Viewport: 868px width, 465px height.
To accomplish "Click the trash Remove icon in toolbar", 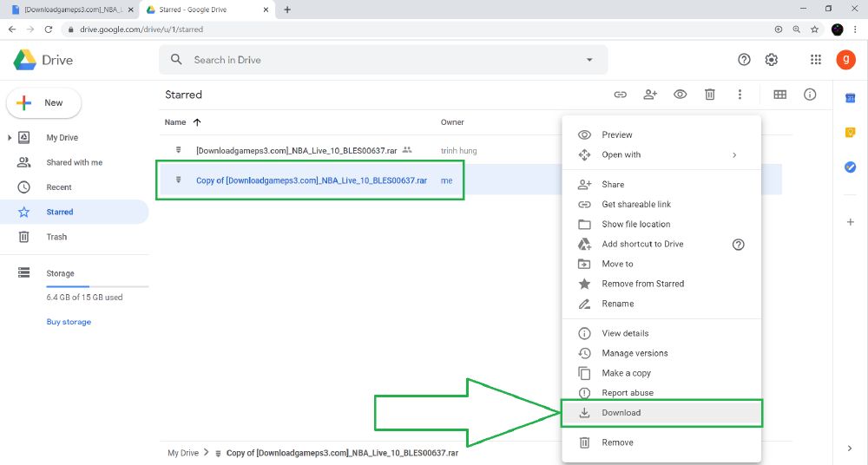I will [710, 95].
